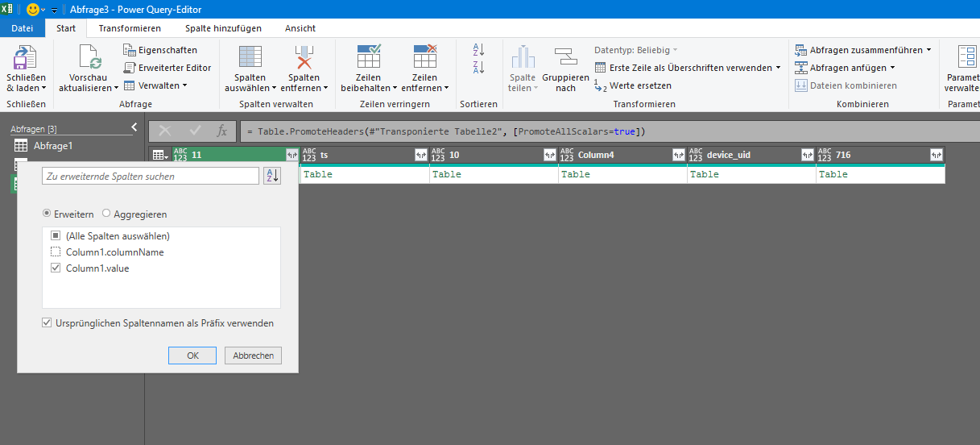Click the Gruppieren nach icon
The width and height of the screenshot is (980, 445).
pos(566,57)
